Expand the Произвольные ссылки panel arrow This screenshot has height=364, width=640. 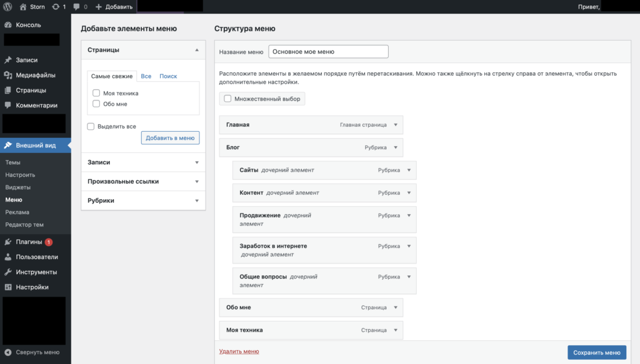[x=197, y=182]
